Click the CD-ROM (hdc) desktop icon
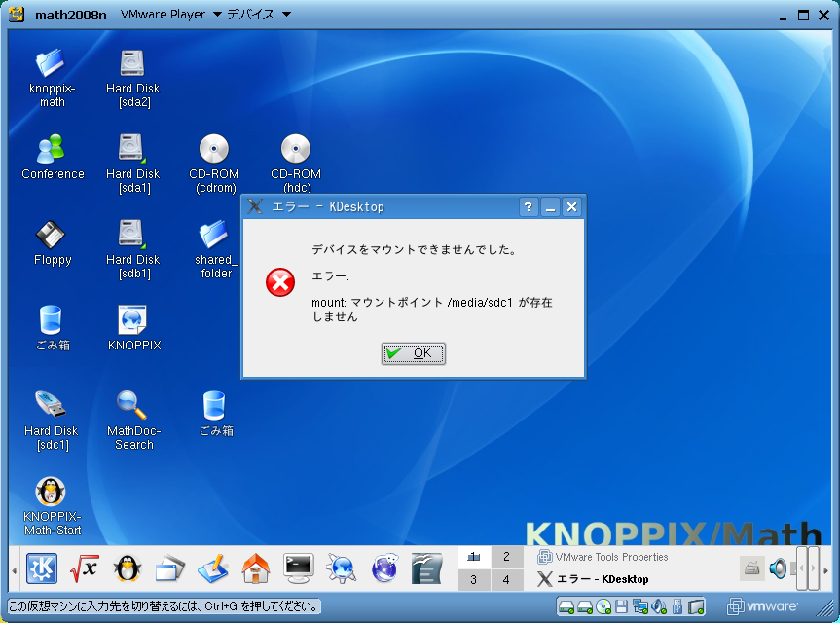Viewport: 840px width, 623px height. coord(296,148)
